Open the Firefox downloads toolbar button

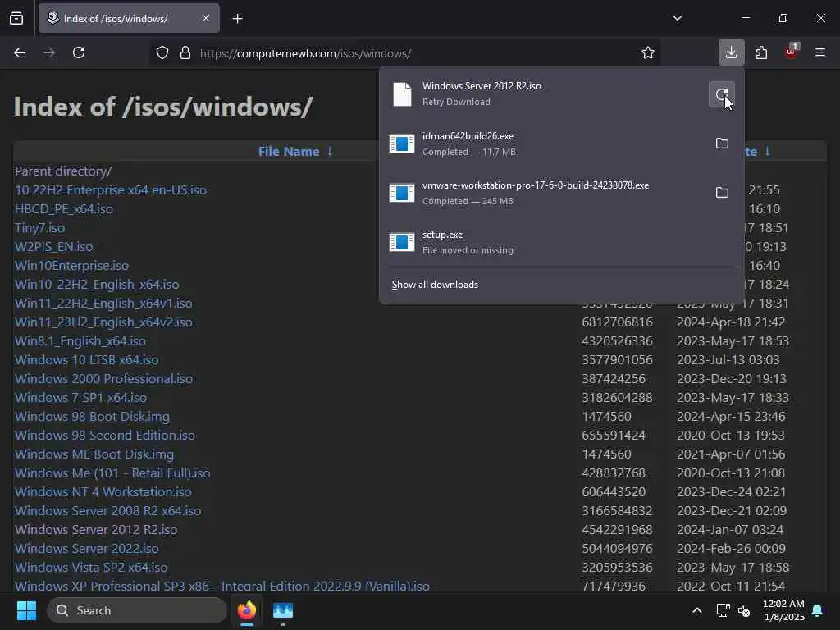731,52
